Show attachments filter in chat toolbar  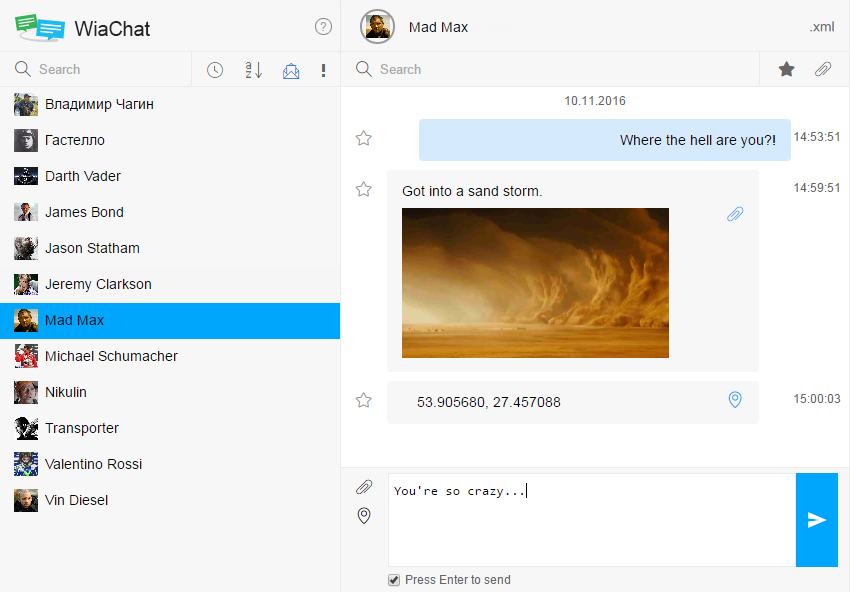point(823,69)
